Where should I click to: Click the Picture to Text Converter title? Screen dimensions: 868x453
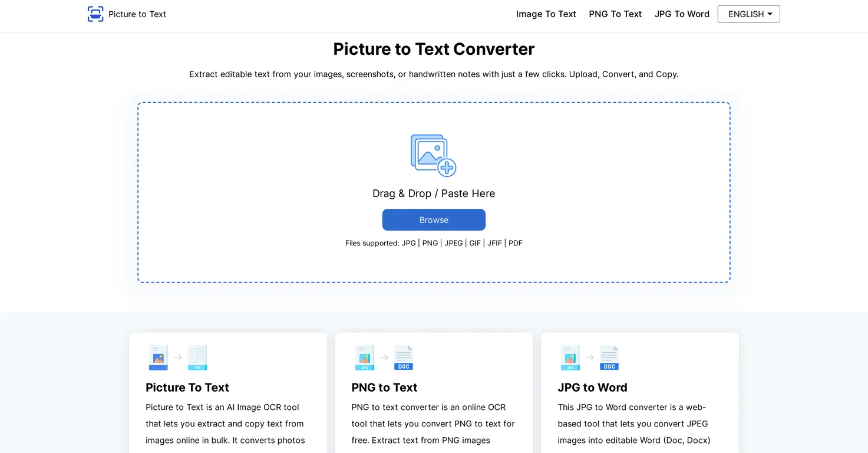tap(434, 49)
